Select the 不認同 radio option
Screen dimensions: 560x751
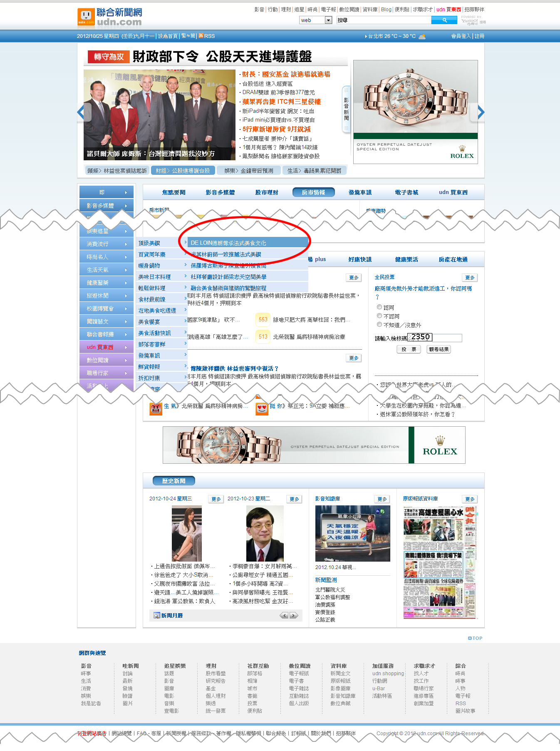coord(379,316)
